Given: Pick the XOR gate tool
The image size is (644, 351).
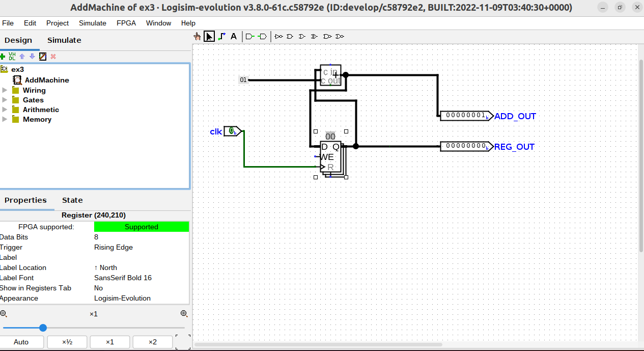Looking at the screenshot, I should (315, 36).
